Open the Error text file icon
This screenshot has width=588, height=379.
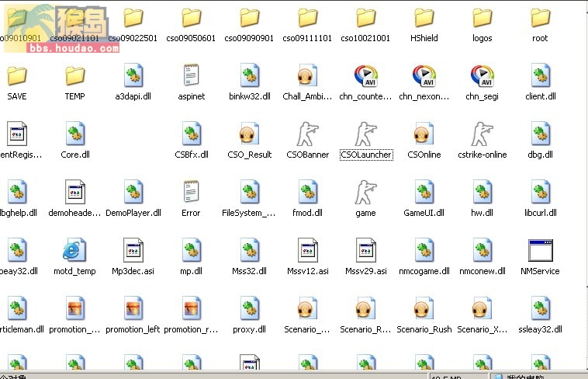point(192,192)
